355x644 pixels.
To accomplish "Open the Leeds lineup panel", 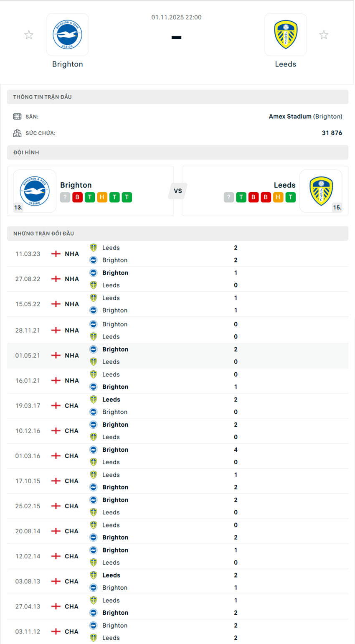I will coord(264,191).
